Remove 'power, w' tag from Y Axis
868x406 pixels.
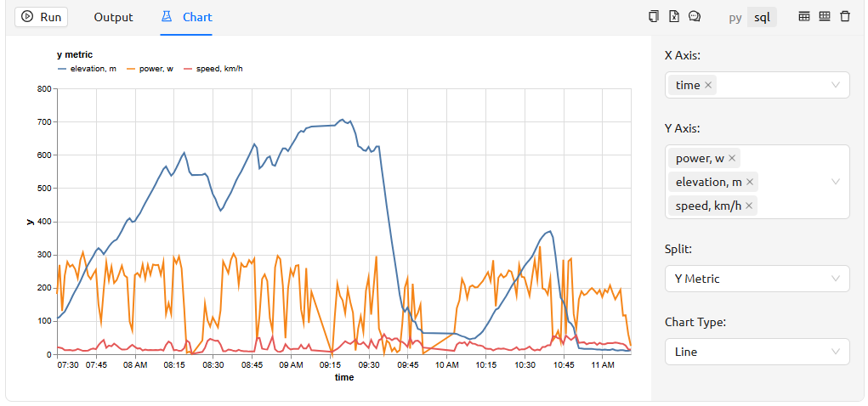pos(733,158)
